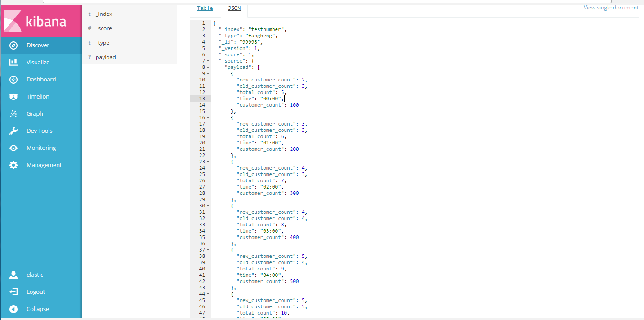The image size is (644, 320).
Task: Click the Collapse sidebar arrow icon
Action: tap(13, 309)
